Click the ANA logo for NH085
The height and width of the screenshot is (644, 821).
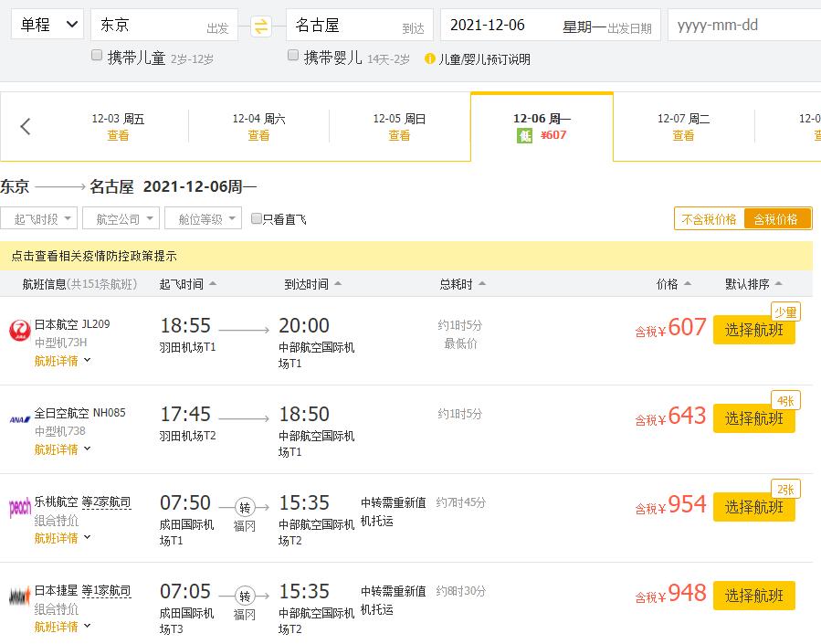(x=20, y=419)
